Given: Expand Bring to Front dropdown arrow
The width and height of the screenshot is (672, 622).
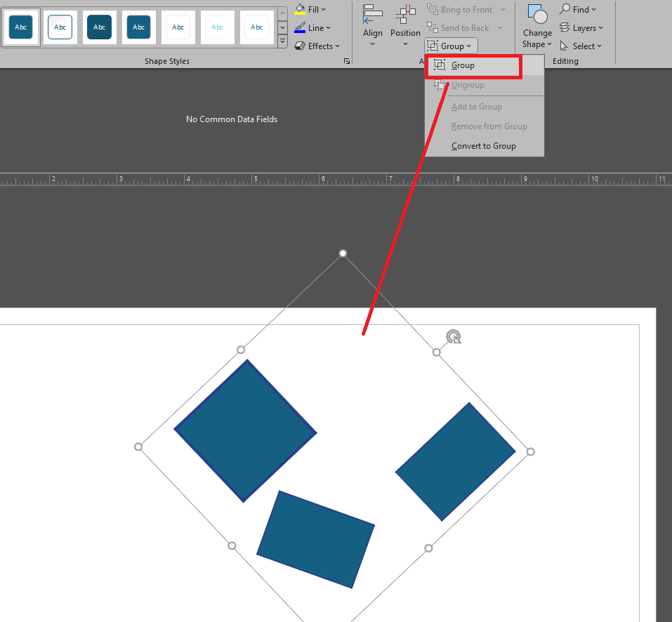Looking at the screenshot, I should (x=503, y=9).
